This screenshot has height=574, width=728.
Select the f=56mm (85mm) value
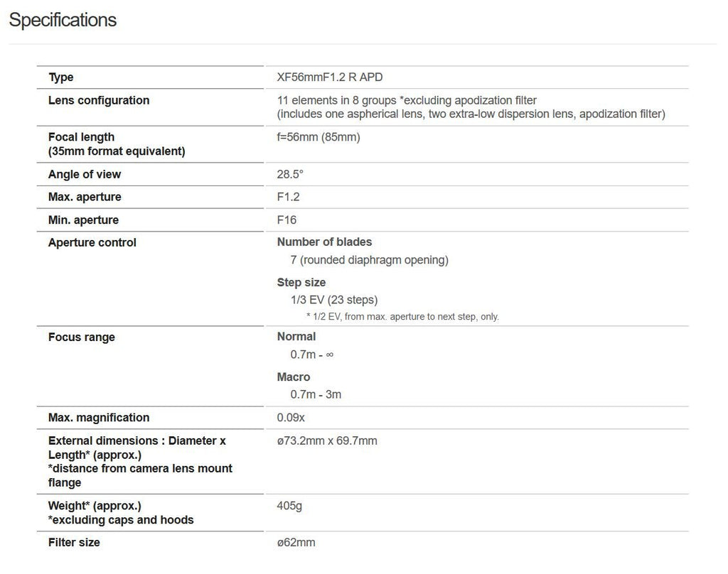point(318,137)
